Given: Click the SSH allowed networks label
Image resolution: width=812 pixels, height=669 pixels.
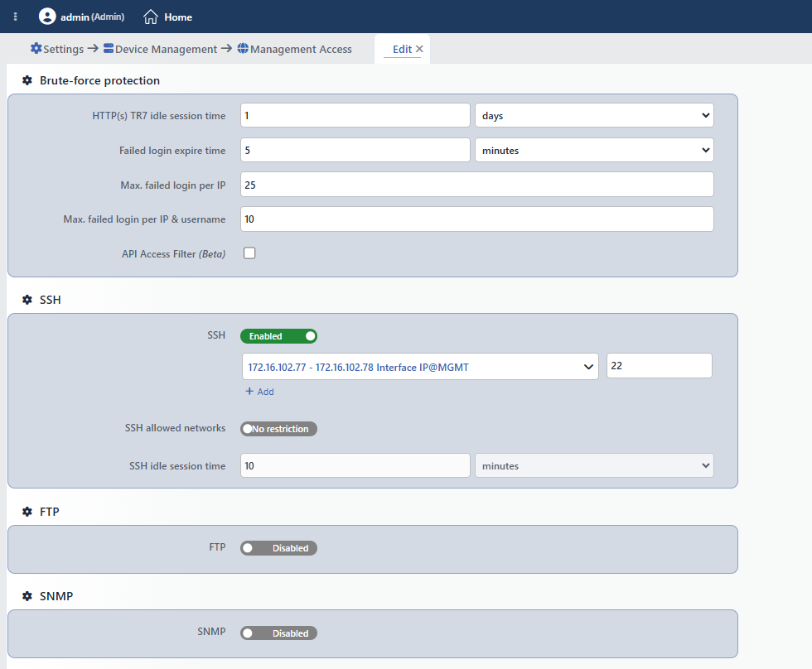Looking at the screenshot, I should pos(175,428).
